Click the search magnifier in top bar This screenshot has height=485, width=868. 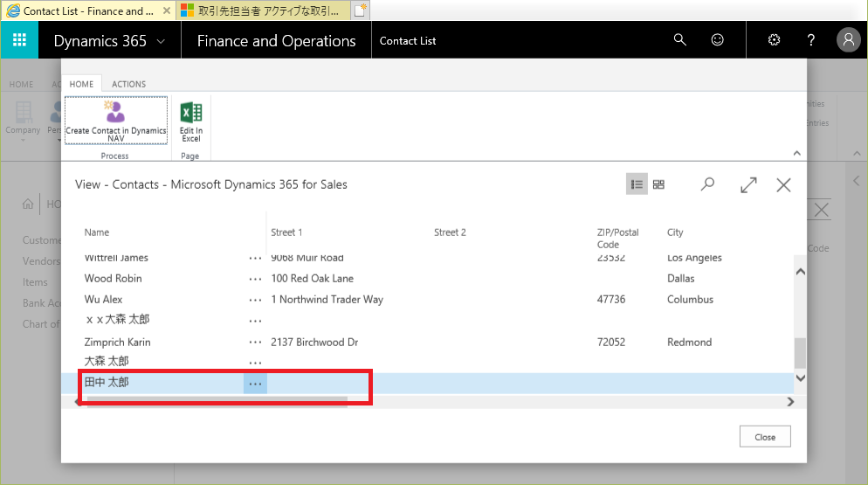pos(679,40)
